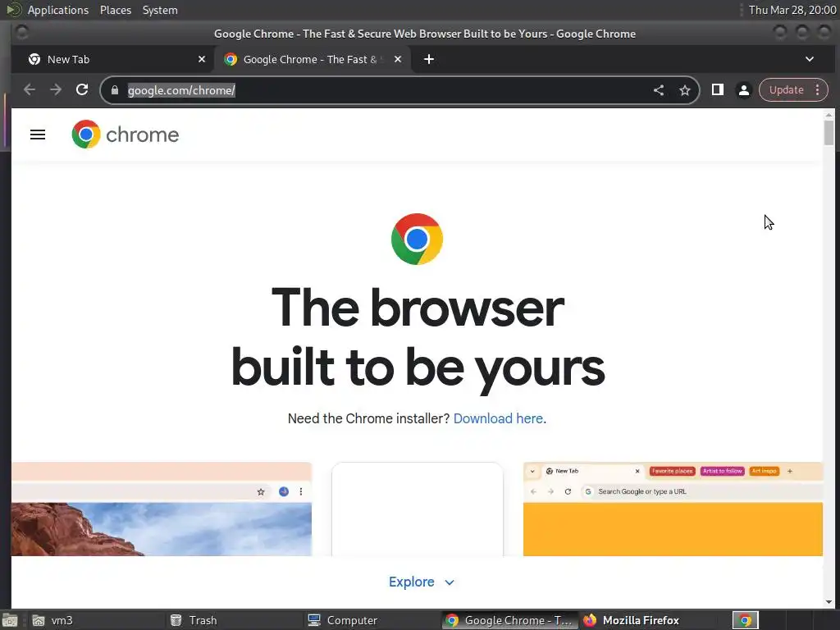Open the hamburger menu on Chrome page
The image size is (840, 630).
(x=38, y=135)
